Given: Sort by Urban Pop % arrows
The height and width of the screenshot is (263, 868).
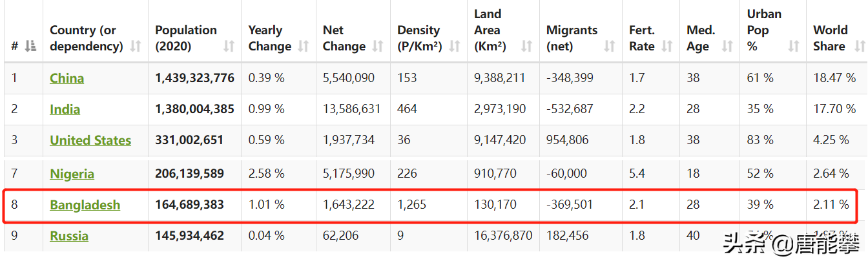Looking at the screenshot, I should [x=794, y=47].
